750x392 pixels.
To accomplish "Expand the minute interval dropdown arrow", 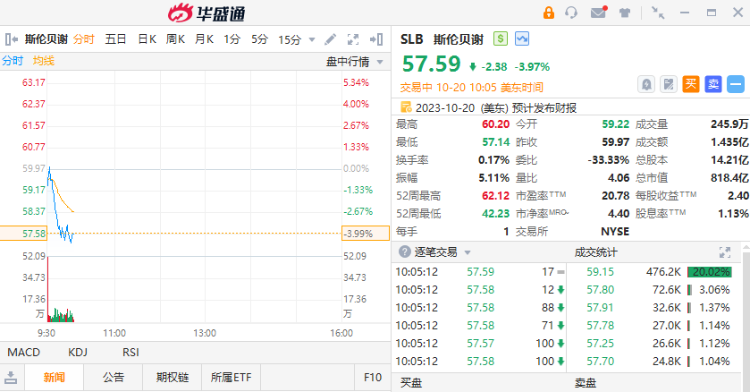I will [x=312, y=40].
